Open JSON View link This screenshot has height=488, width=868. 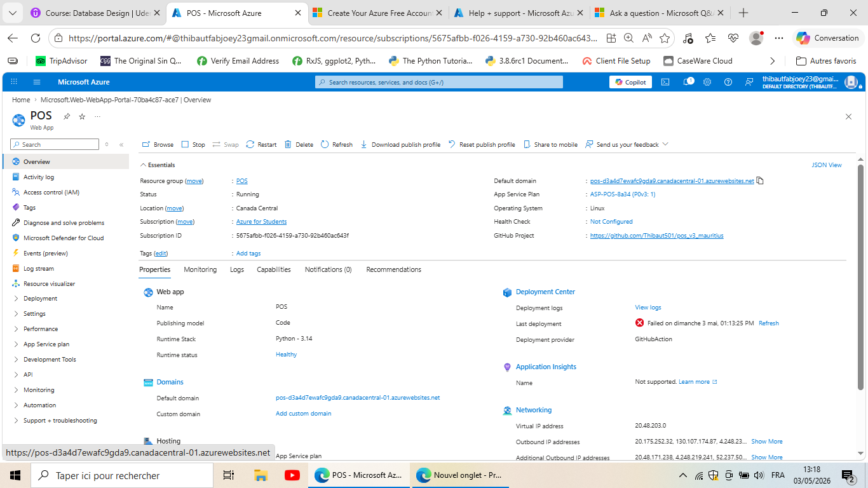click(827, 165)
